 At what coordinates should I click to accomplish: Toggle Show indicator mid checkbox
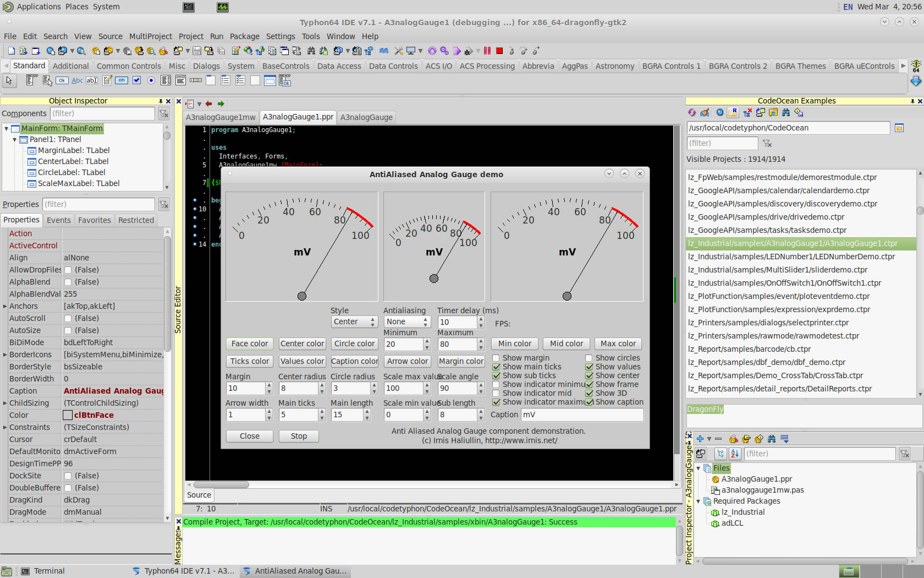click(496, 393)
